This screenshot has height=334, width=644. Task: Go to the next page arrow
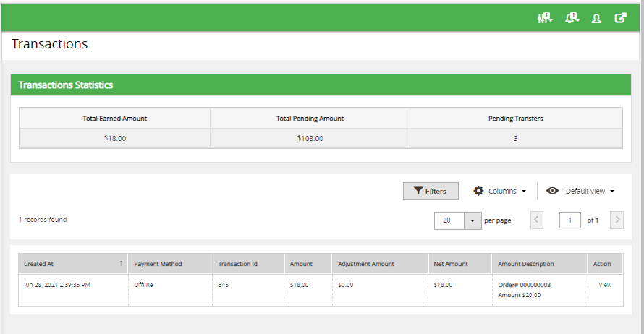[x=617, y=220]
